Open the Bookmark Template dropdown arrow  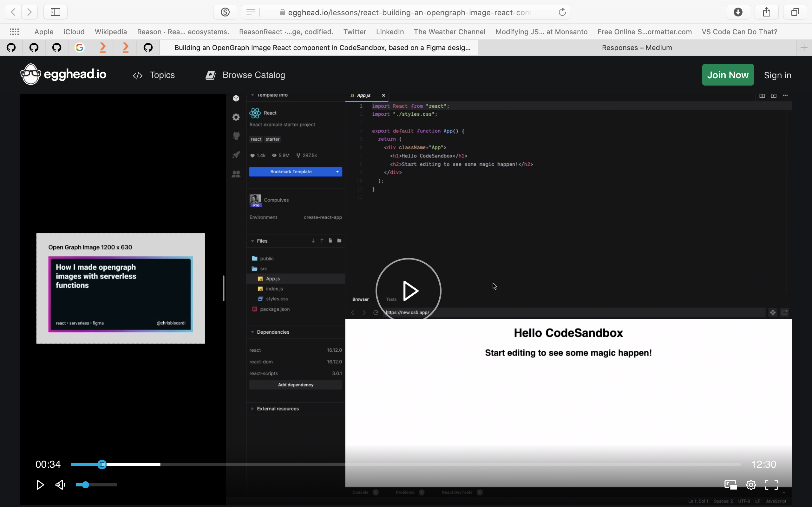337,172
